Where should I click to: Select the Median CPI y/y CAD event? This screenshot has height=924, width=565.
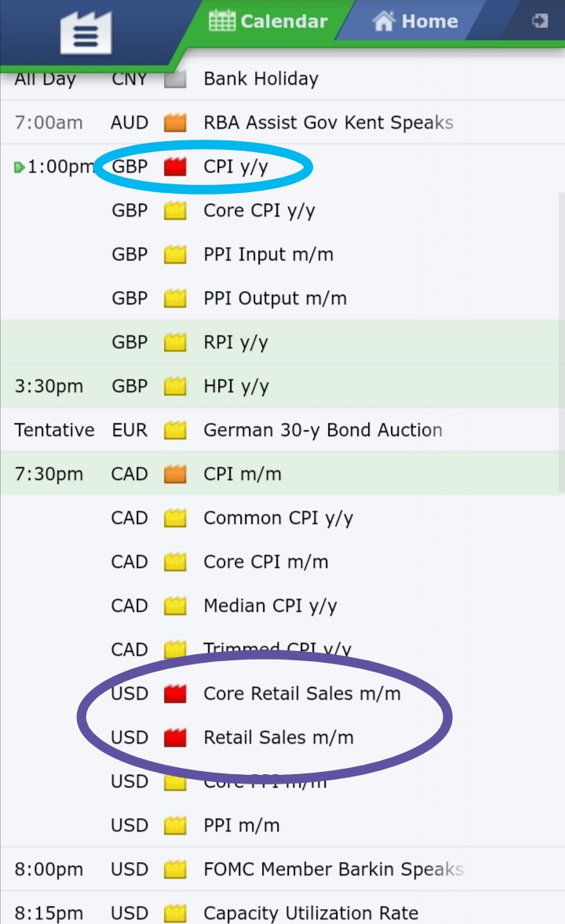tap(269, 606)
